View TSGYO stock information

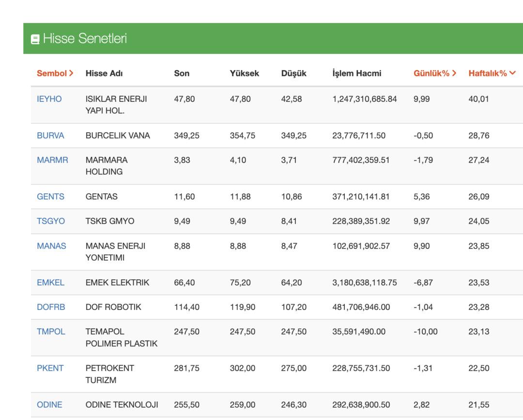(x=51, y=221)
